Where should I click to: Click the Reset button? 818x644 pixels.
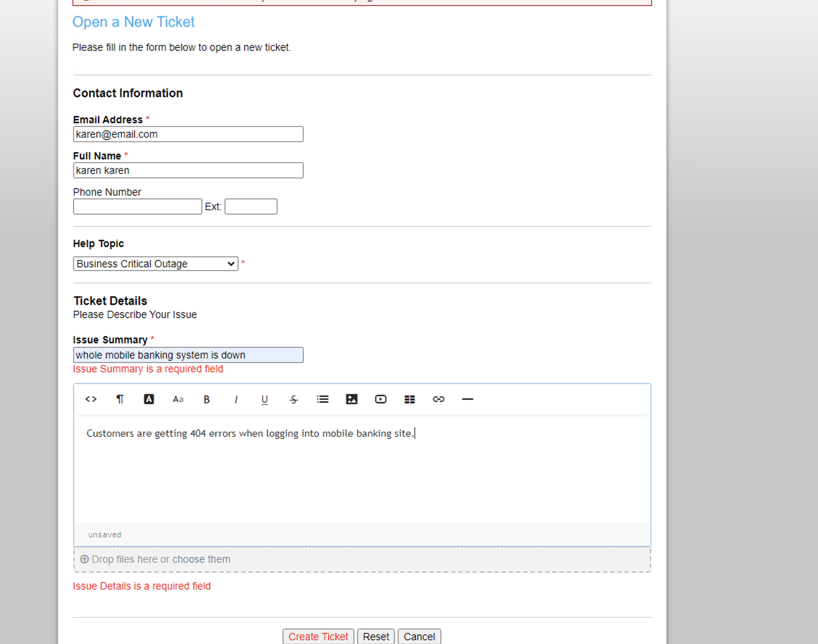376,636
